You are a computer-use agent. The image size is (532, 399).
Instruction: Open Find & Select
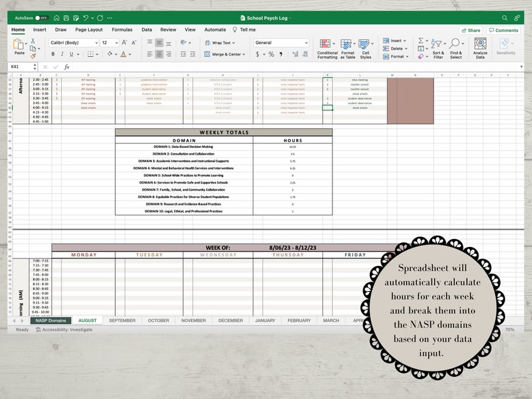pos(456,49)
